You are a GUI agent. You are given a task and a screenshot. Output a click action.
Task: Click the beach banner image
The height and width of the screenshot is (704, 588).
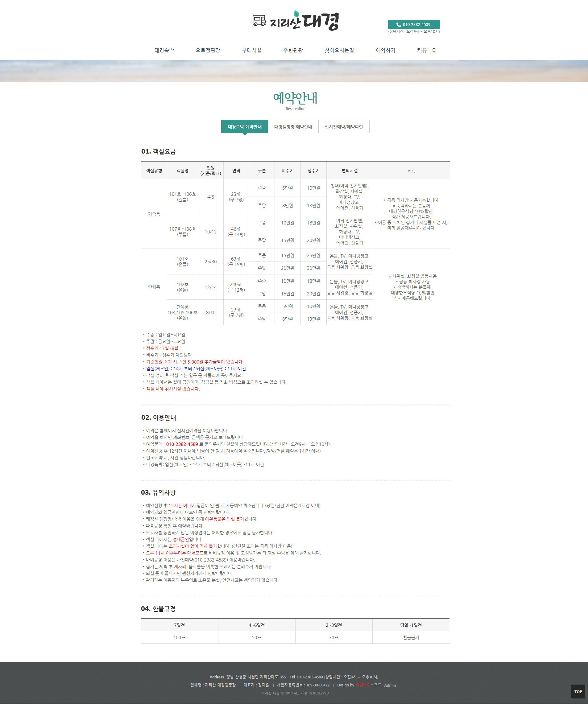coord(294,71)
